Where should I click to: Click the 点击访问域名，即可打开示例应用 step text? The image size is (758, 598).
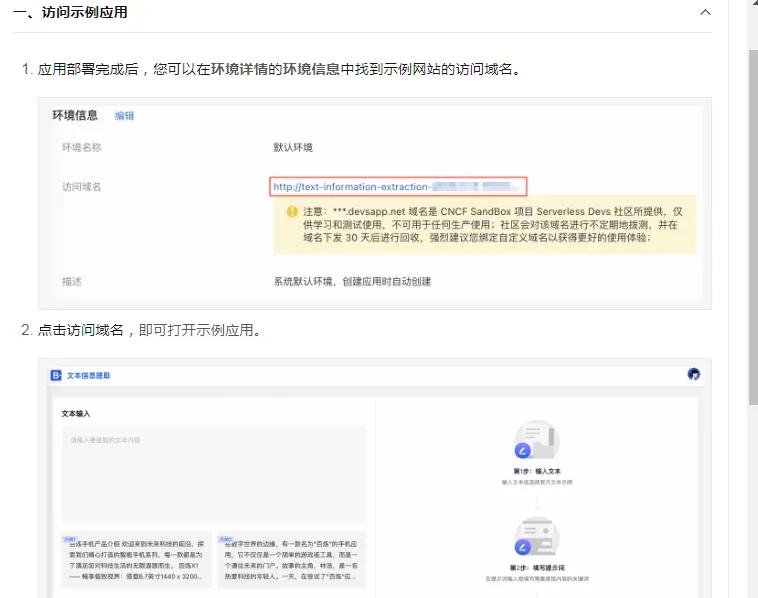point(150,330)
